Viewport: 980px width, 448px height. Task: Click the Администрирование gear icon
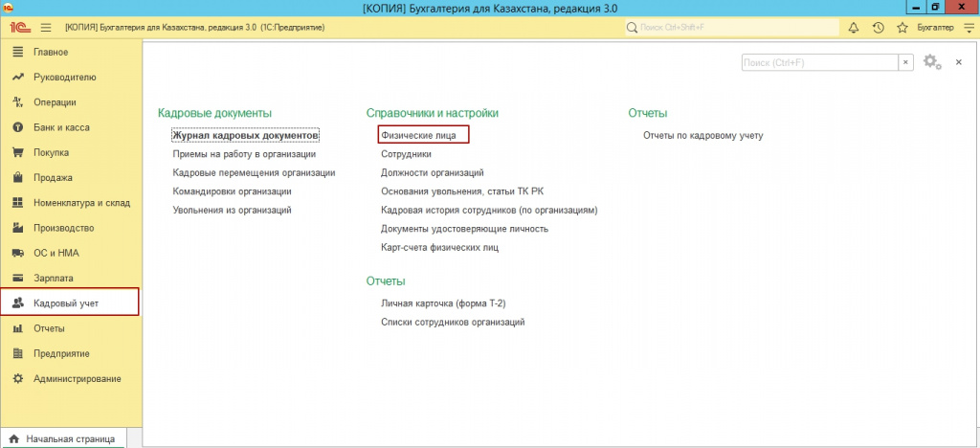coord(18,379)
